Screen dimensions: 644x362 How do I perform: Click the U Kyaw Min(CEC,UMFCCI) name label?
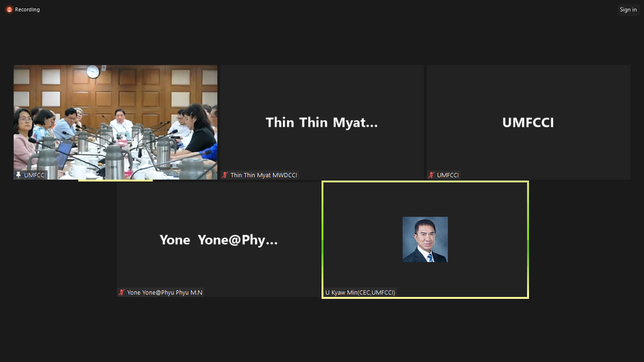(360, 293)
